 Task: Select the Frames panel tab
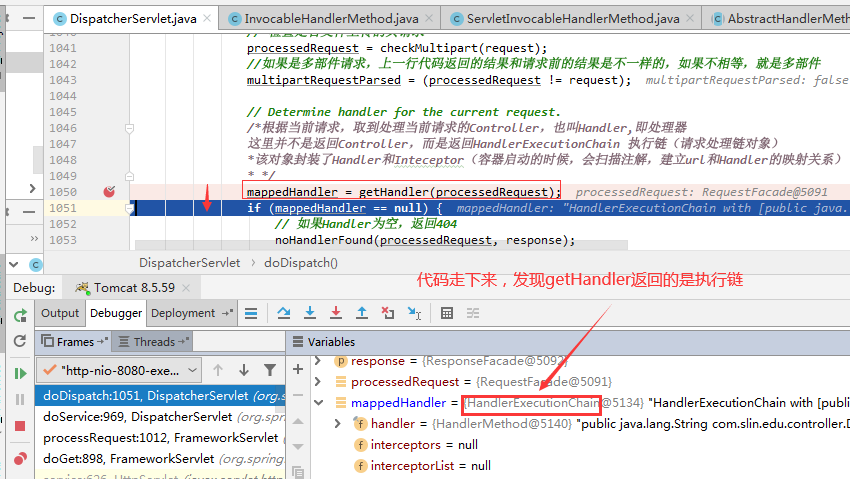[74, 342]
